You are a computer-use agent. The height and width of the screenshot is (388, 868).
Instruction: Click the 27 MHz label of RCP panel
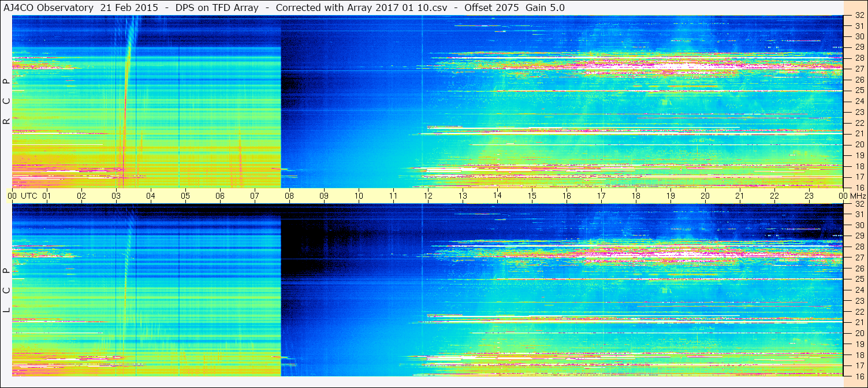pyautogui.click(x=859, y=69)
